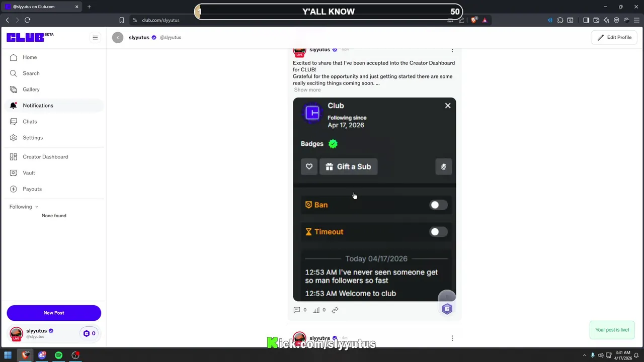This screenshot has width=644, height=362.
Task: Open the sidebar token balance badge
Action: tap(89, 333)
